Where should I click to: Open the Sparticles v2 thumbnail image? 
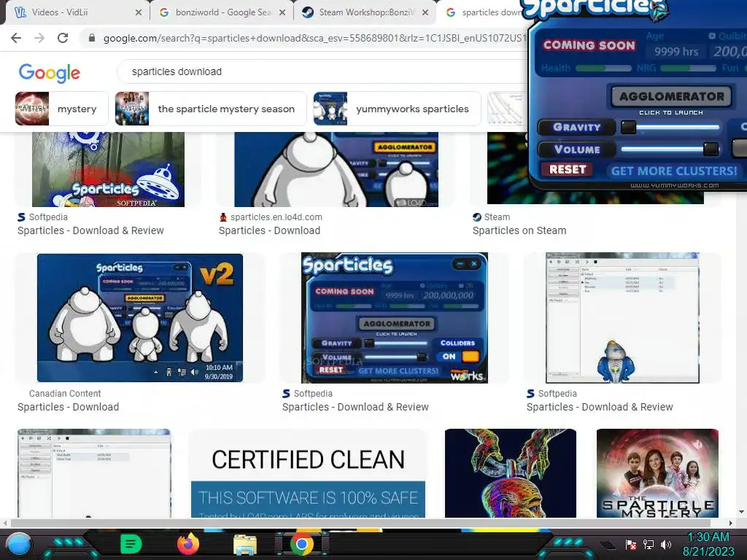pyautogui.click(x=140, y=318)
